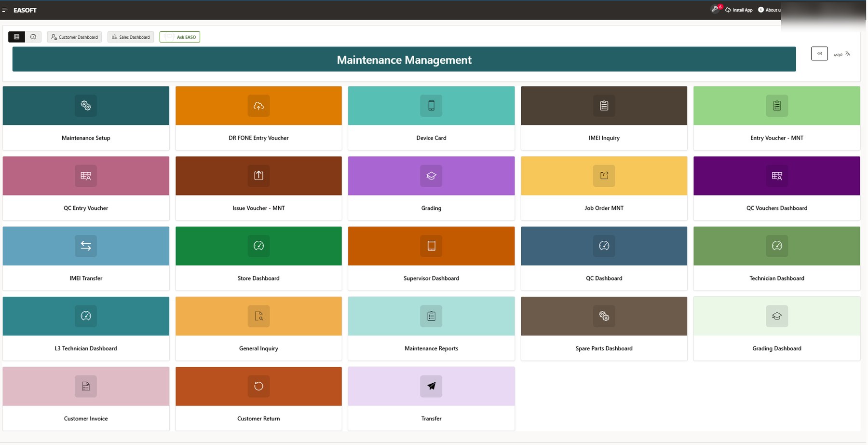Click the DR FONE Entry Voucher cloud upload icon
Viewport: 868px width, 445px height.
[x=258, y=106]
